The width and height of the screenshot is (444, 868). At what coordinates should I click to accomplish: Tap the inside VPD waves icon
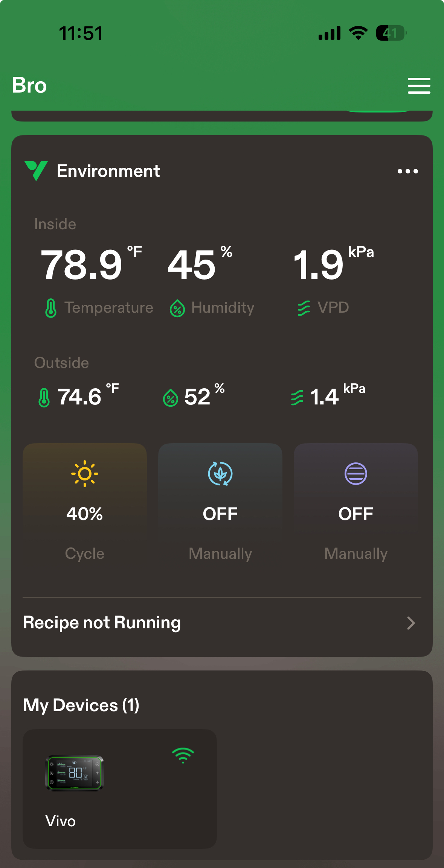[x=304, y=308]
